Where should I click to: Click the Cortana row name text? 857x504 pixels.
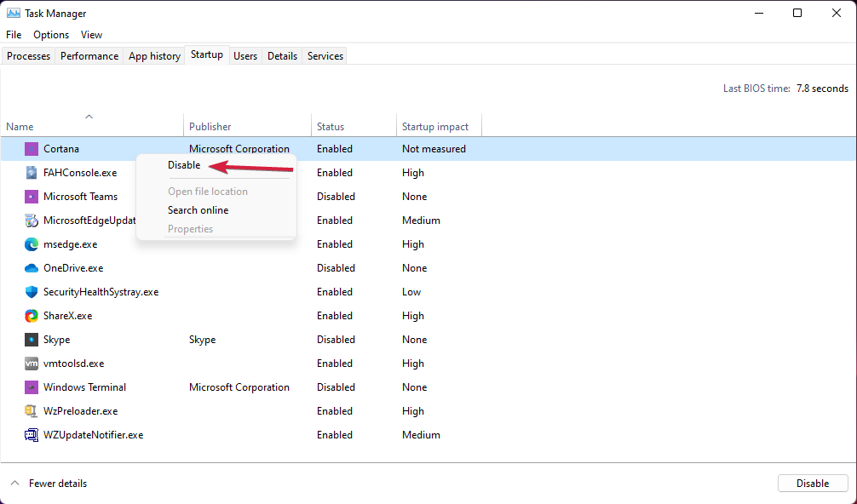click(x=61, y=148)
